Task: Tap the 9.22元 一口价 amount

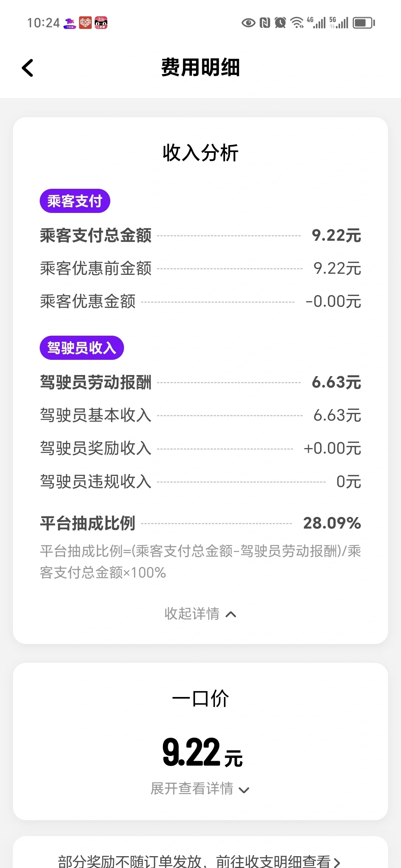Action: coord(202,753)
